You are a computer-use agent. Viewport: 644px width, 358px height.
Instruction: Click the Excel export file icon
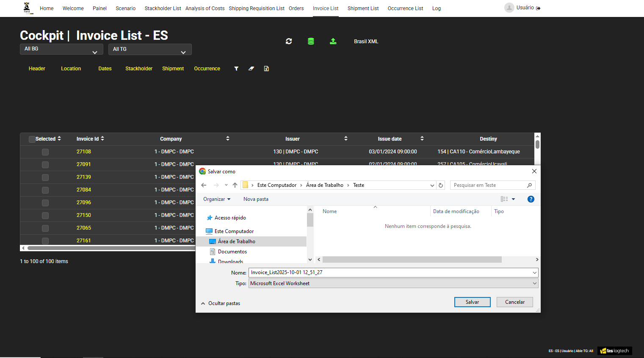[x=266, y=69]
